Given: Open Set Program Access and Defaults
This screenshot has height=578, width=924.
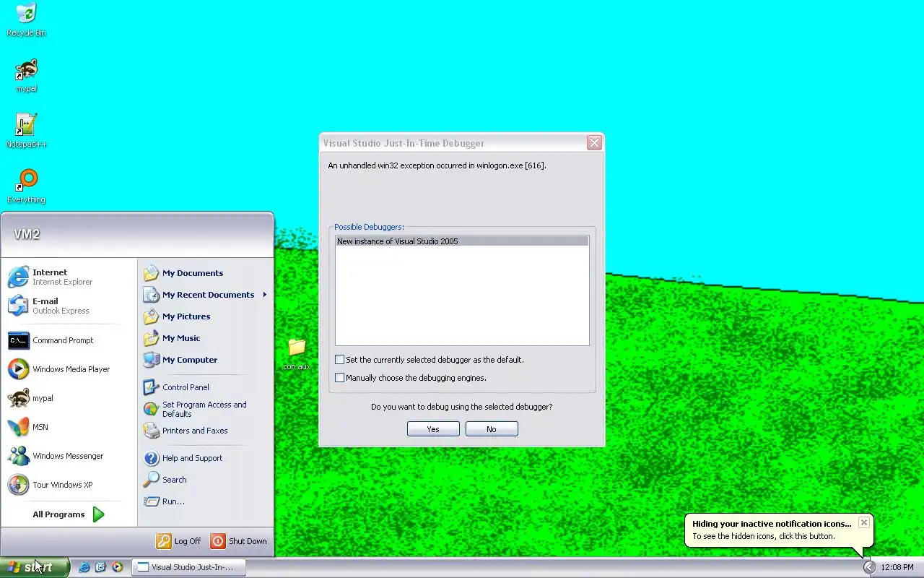Looking at the screenshot, I should click(205, 409).
